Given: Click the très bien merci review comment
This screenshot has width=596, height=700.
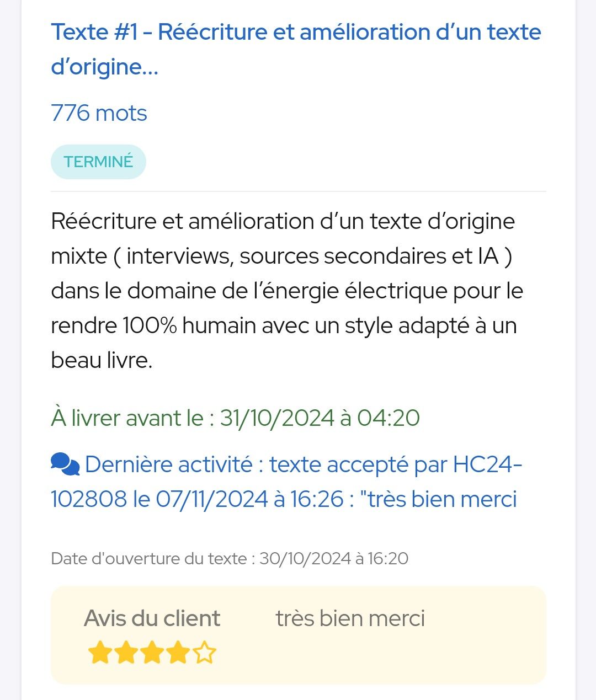Looking at the screenshot, I should point(350,618).
